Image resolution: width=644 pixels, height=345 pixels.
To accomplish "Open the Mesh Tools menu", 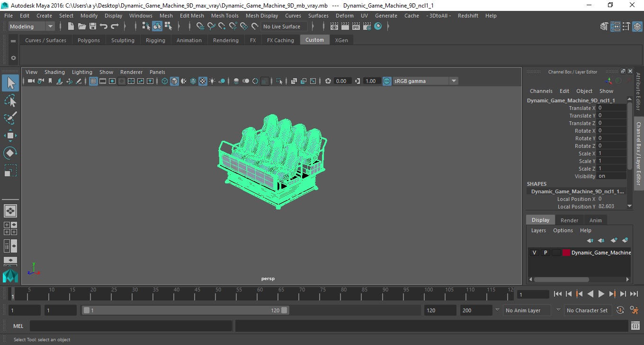I will click(224, 16).
